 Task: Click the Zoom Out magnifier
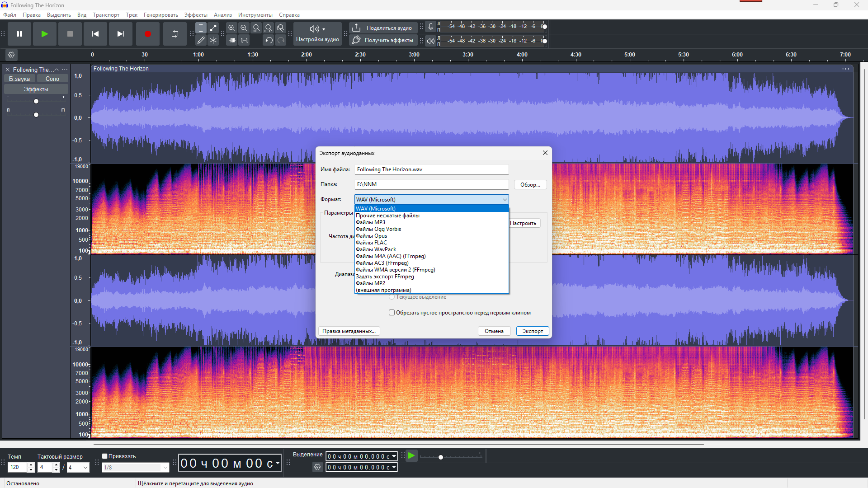click(244, 28)
